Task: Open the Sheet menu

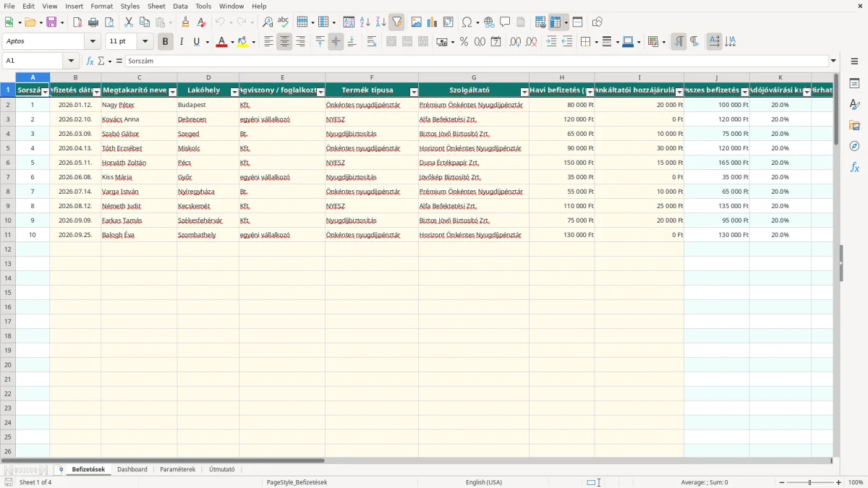Action: (x=156, y=6)
